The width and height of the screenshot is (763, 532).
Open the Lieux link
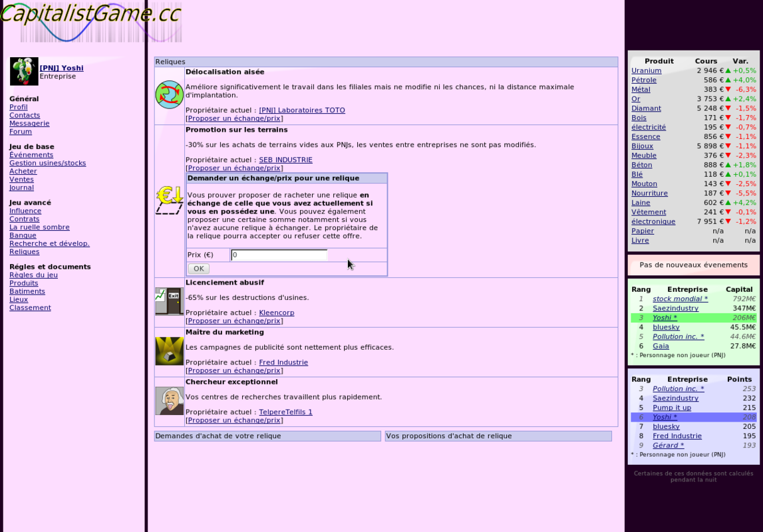pyautogui.click(x=19, y=299)
